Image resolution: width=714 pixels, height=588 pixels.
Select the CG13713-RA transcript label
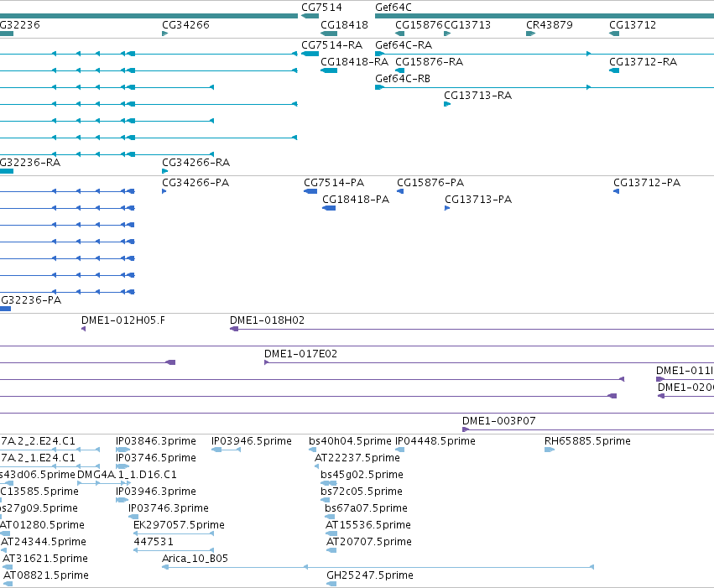coord(477,96)
